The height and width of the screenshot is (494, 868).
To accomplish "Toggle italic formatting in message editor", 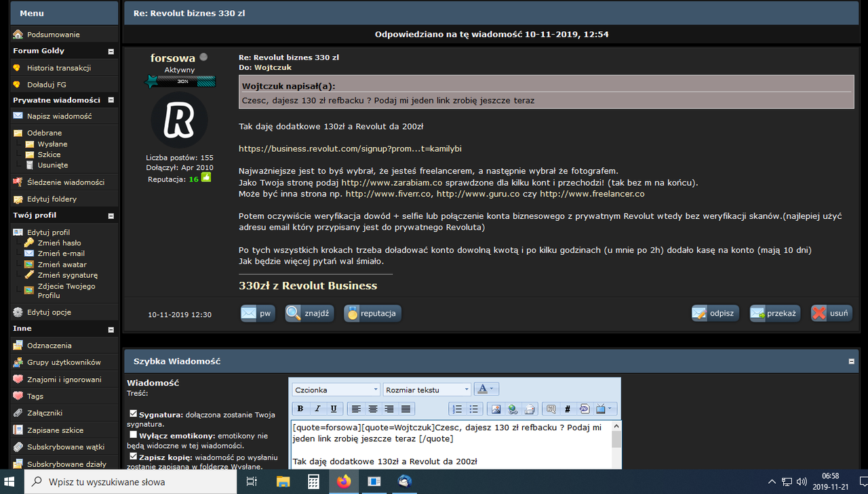I will coord(317,409).
